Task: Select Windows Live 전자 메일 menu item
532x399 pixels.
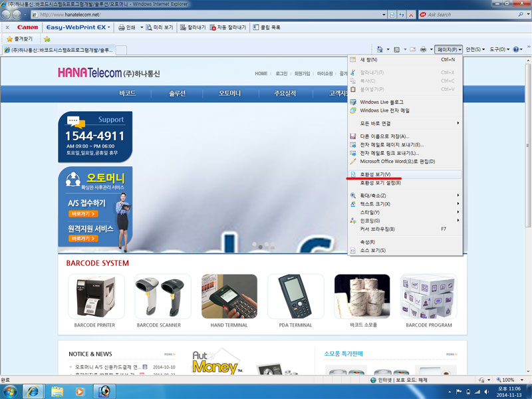Action: [406, 110]
